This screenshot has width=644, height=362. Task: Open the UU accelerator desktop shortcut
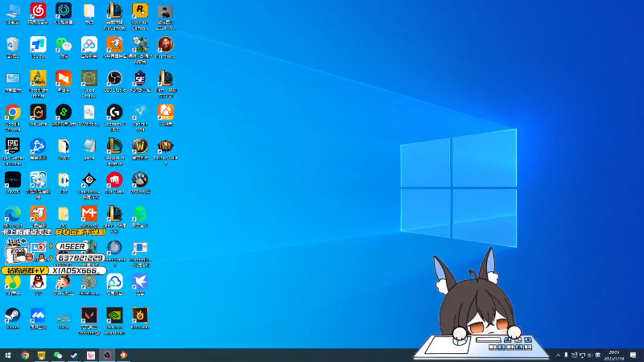pos(64,13)
